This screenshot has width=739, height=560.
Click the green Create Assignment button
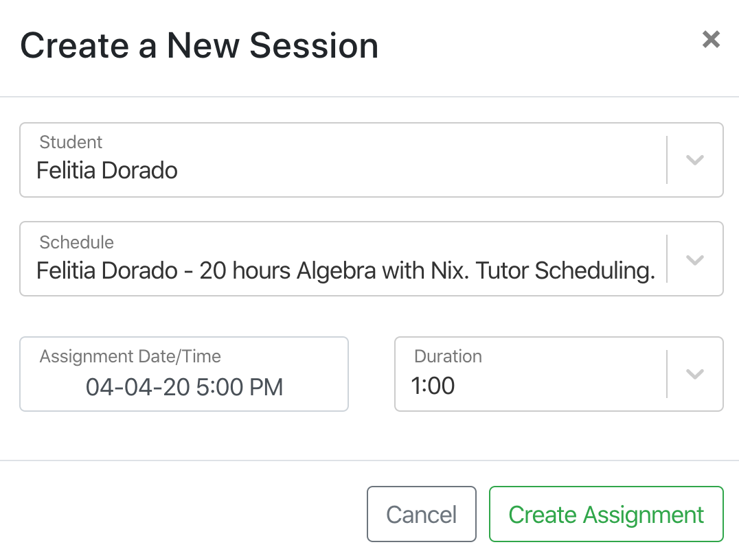click(606, 515)
